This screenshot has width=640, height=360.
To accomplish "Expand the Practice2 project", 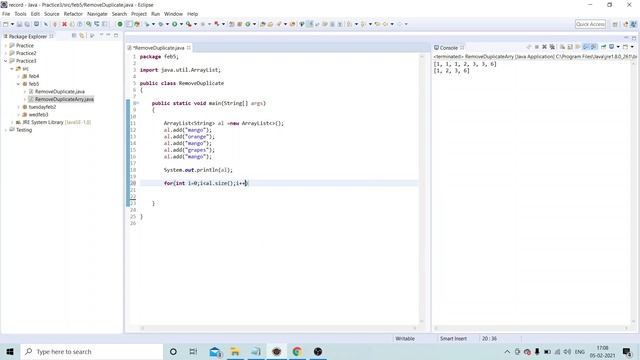I will point(6,53).
